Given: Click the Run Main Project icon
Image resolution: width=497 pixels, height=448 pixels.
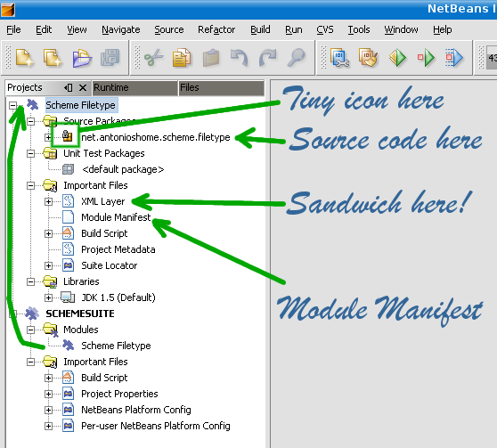Looking at the screenshot, I should (397, 58).
